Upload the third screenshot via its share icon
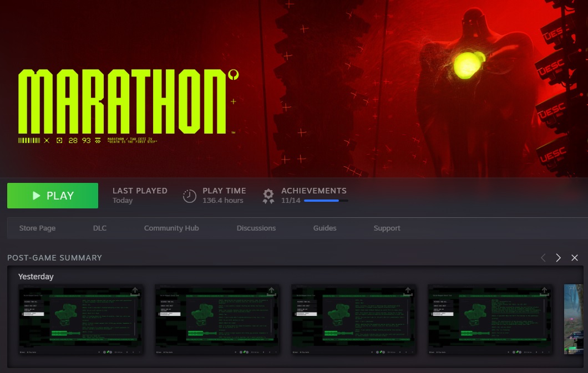This screenshot has height=373, width=588. tap(408, 292)
